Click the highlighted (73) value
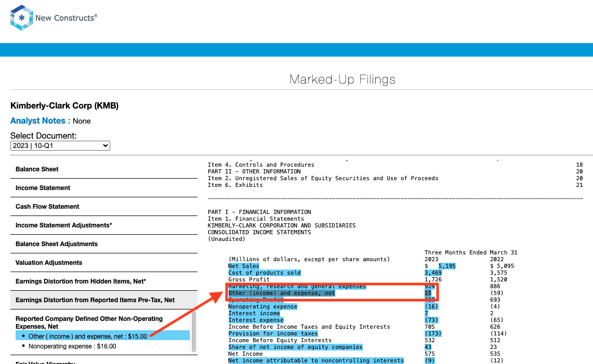 point(431,320)
